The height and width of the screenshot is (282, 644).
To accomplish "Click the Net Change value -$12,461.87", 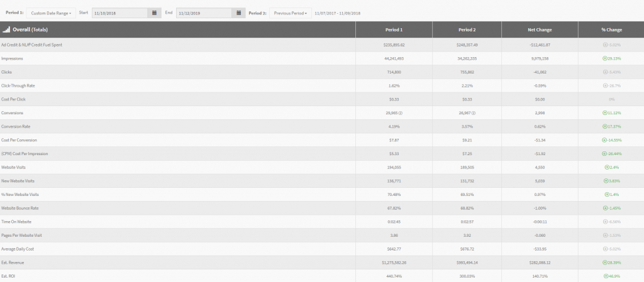I will coord(540,45).
